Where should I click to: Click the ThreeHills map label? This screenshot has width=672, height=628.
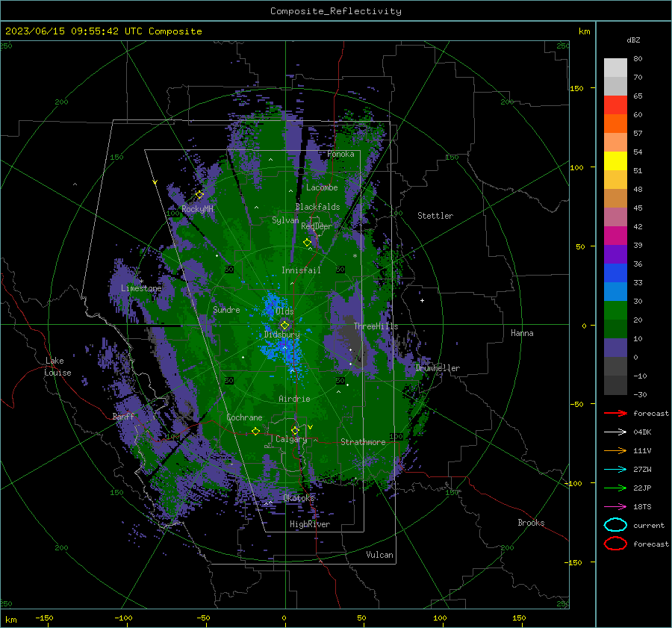pyautogui.click(x=376, y=326)
